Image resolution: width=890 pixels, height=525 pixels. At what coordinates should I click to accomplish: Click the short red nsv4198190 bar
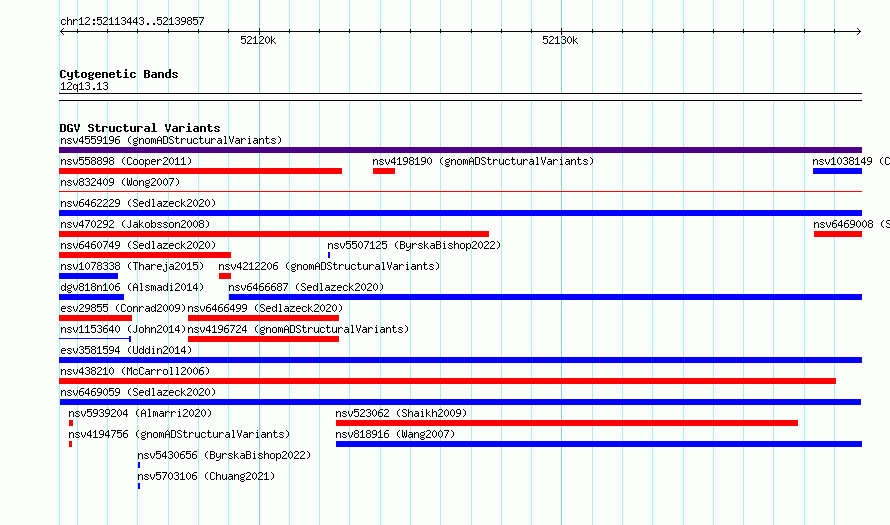(x=384, y=171)
